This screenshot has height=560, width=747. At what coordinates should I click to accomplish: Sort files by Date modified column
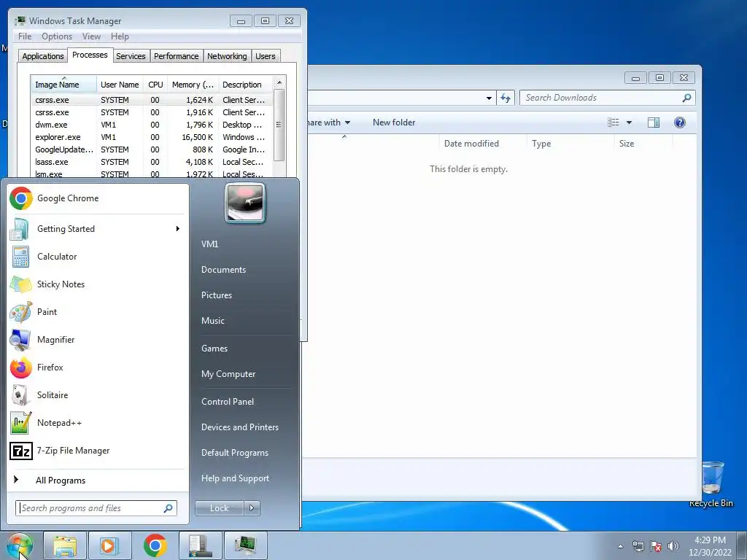pyautogui.click(x=483, y=144)
